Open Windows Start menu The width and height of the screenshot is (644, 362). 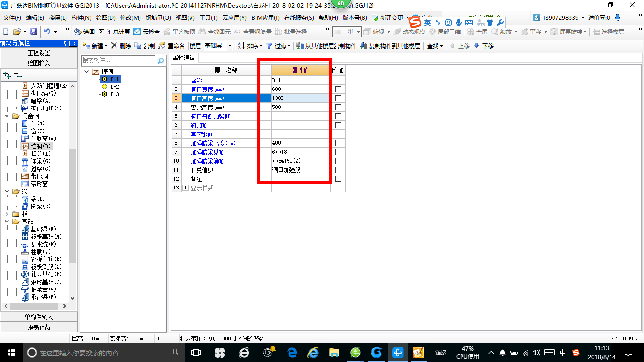10,352
